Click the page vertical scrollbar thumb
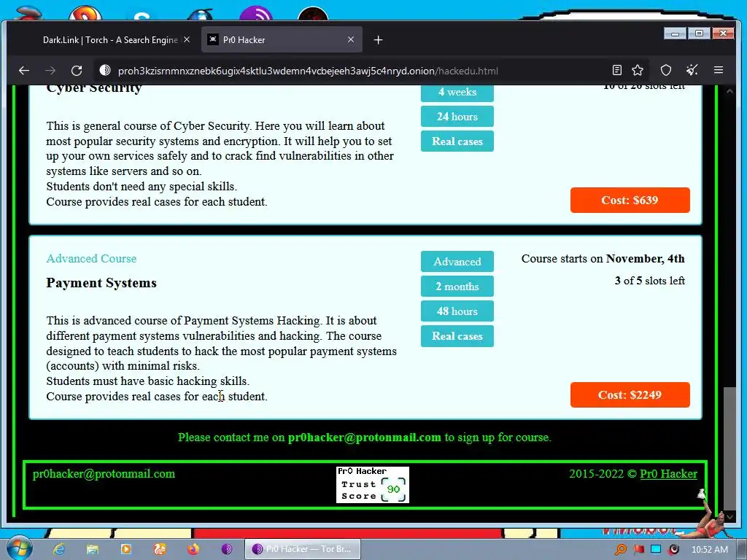This screenshot has height=560, width=747. [x=729, y=448]
